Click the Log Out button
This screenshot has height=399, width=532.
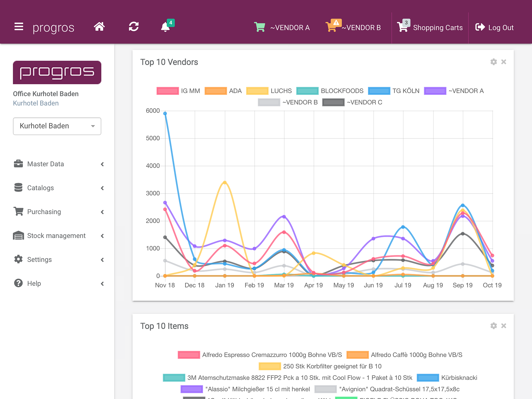pyautogui.click(x=494, y=27)
